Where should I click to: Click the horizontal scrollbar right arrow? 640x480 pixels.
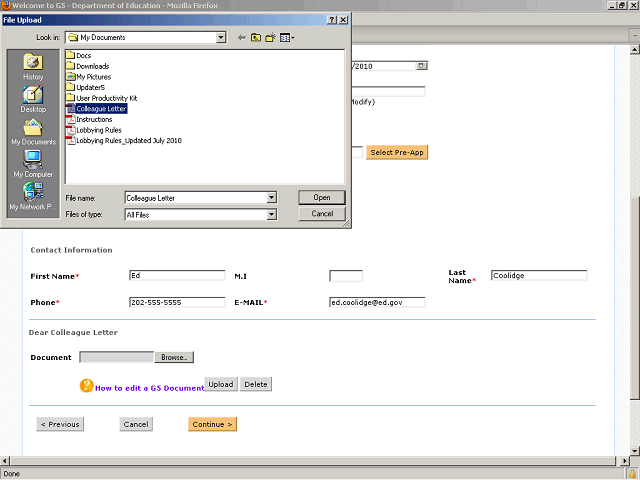[x=624, y=461]
